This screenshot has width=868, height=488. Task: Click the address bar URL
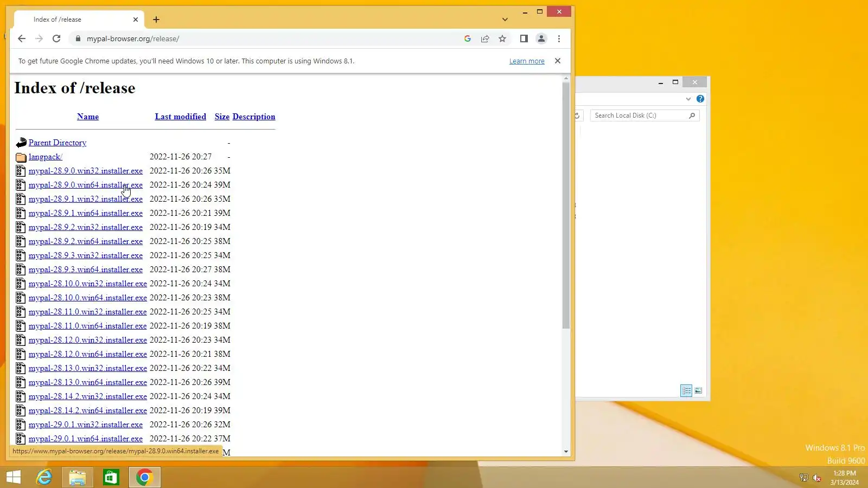[133, 38]
